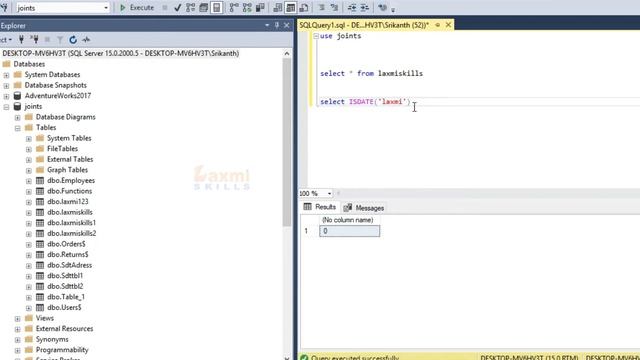Screen dimensions: 640x360
Task: Select the dbo.SdtAdress table icon
Action: click(x=40, y=265)
